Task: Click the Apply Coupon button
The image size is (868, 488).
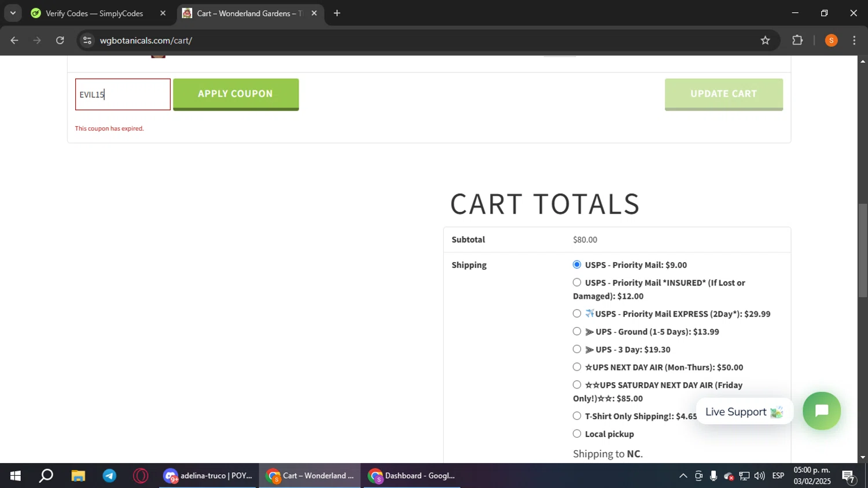Action: [x=236, y=94]
